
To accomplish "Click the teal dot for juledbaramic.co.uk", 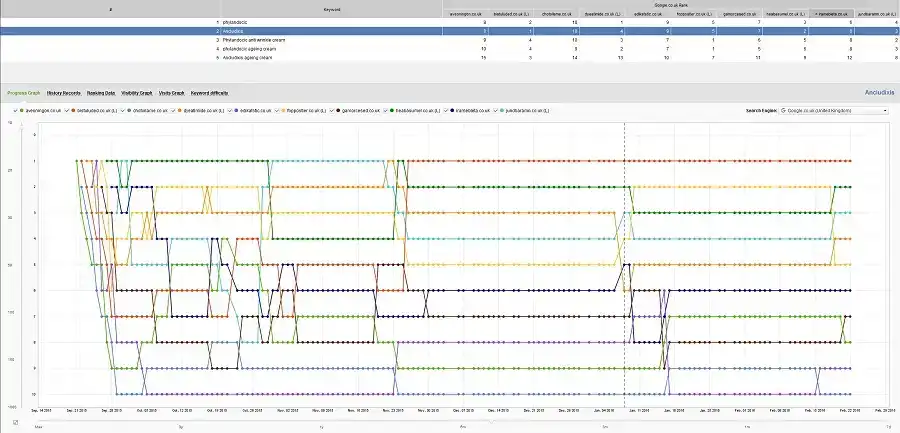I will click(x=502, y=110).
